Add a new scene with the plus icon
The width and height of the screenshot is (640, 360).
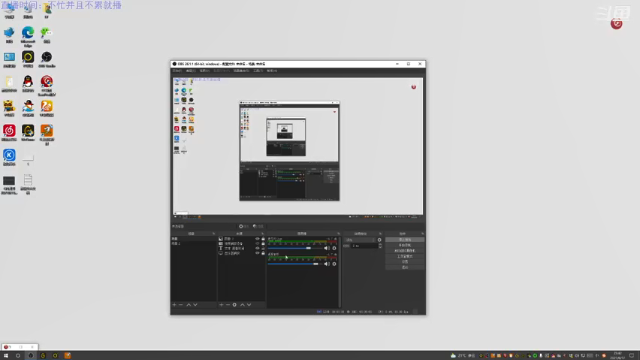174,305
